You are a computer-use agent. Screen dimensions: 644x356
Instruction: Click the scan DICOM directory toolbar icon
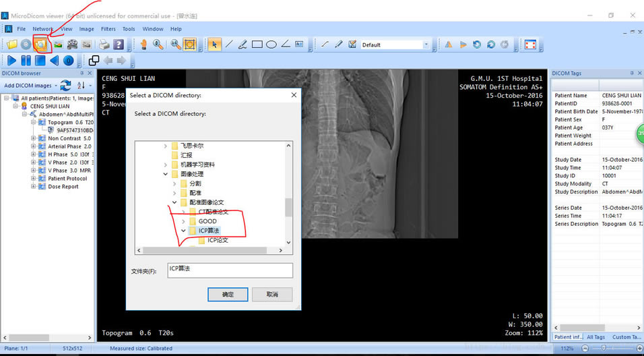(41, 44)
